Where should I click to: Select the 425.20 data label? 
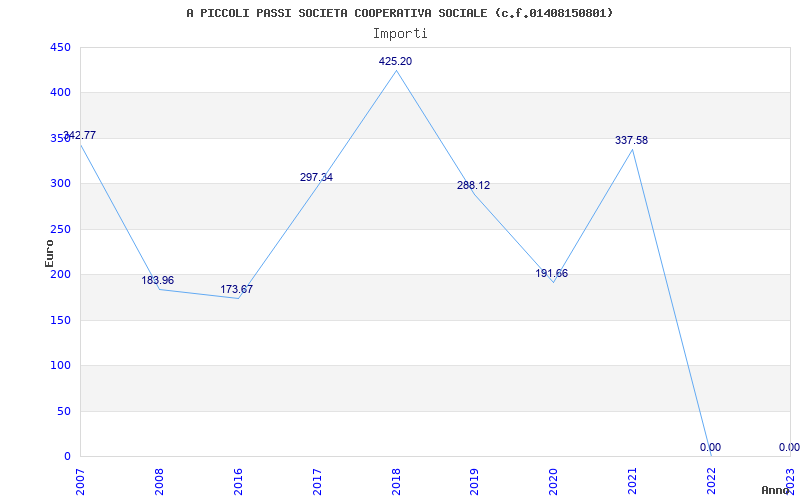(395, 61)
